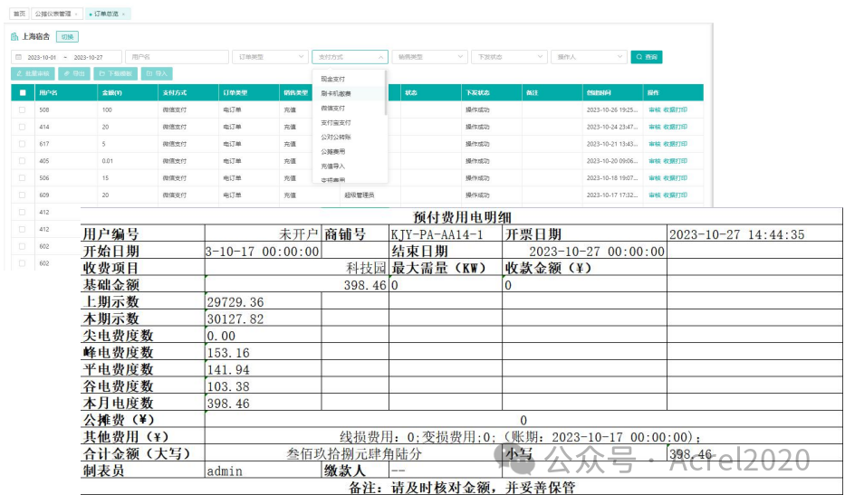This screenshot has height=504, width=845.
Task: Close the 公摊仪表管理 tab with its x
Action: pyautogui.click(x=76, y=14)
